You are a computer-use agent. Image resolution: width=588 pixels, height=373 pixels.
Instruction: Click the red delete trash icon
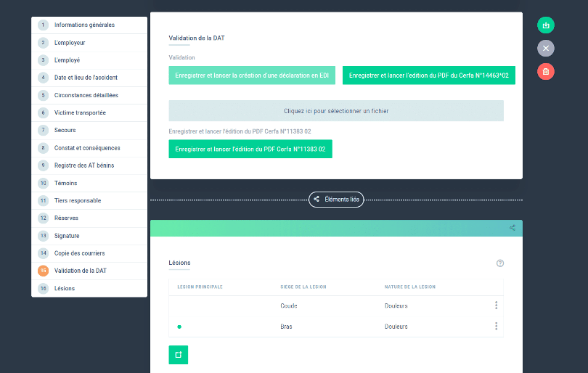tap(546, 72)
